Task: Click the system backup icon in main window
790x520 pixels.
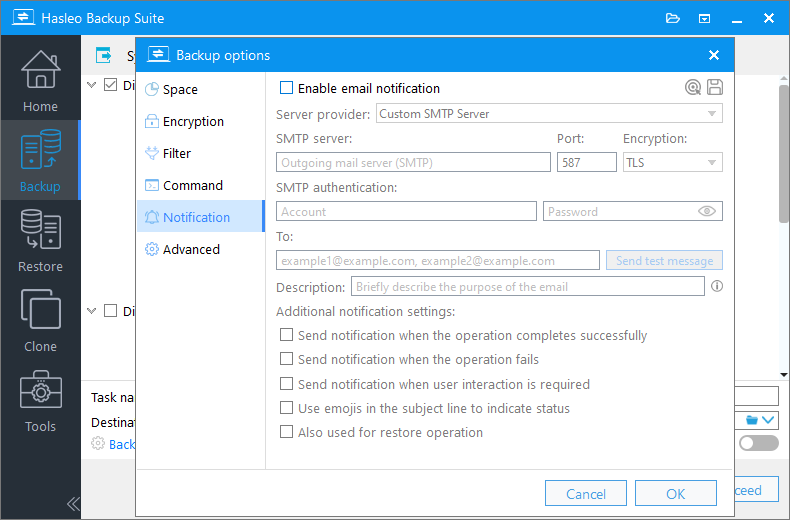Action: point(103,55)
